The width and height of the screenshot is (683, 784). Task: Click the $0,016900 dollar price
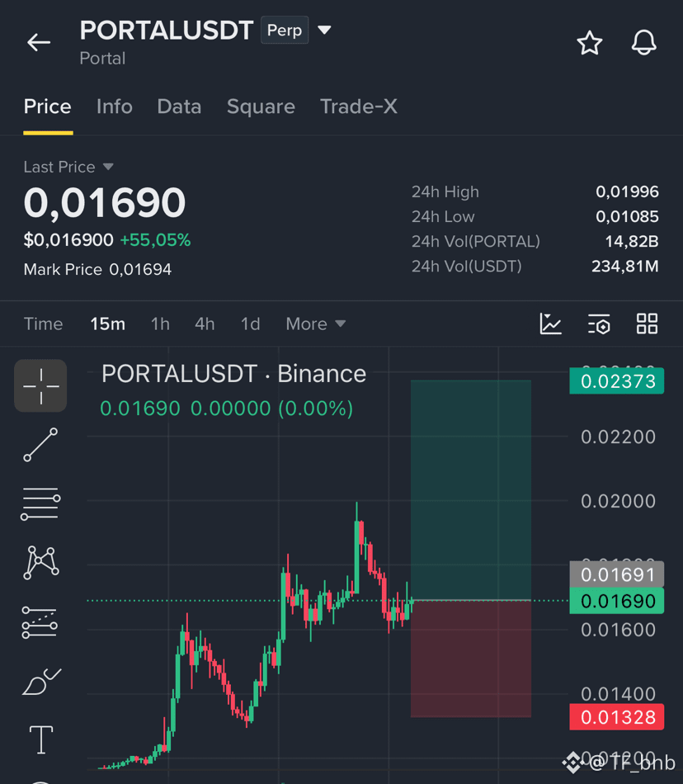point(68,240)
